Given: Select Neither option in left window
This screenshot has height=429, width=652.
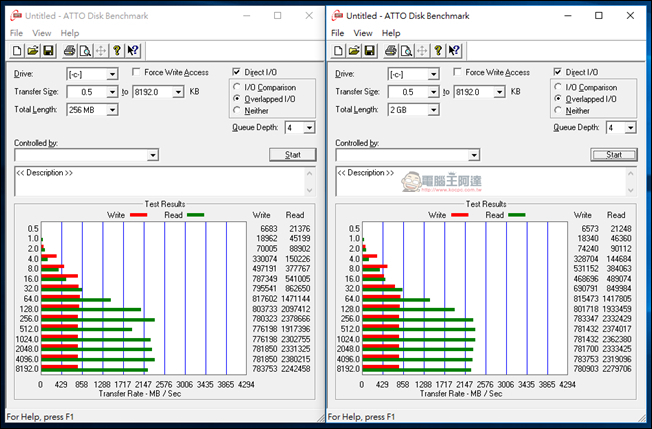Looking at the screenshot, I should click(237, 111).
